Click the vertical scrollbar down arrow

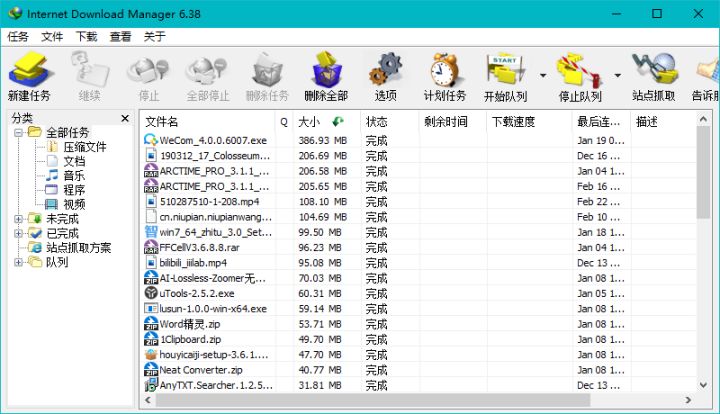click(x=703, y=385)
